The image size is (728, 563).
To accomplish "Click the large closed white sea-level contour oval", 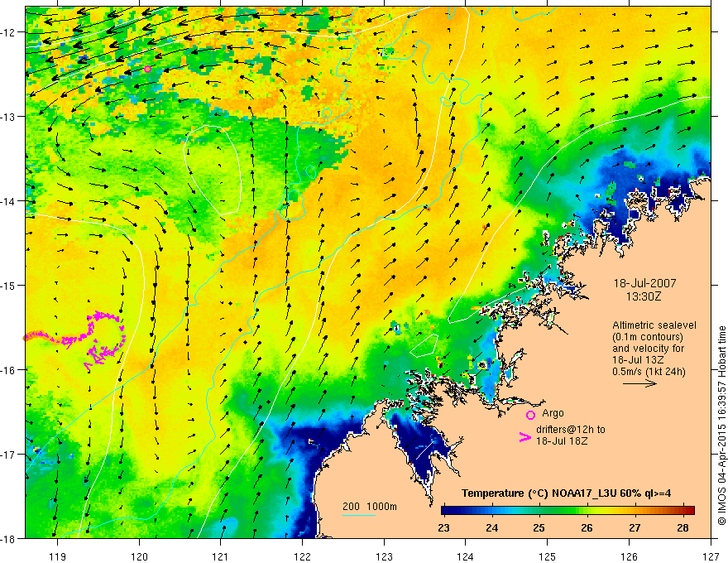I will tap(213, 170).
